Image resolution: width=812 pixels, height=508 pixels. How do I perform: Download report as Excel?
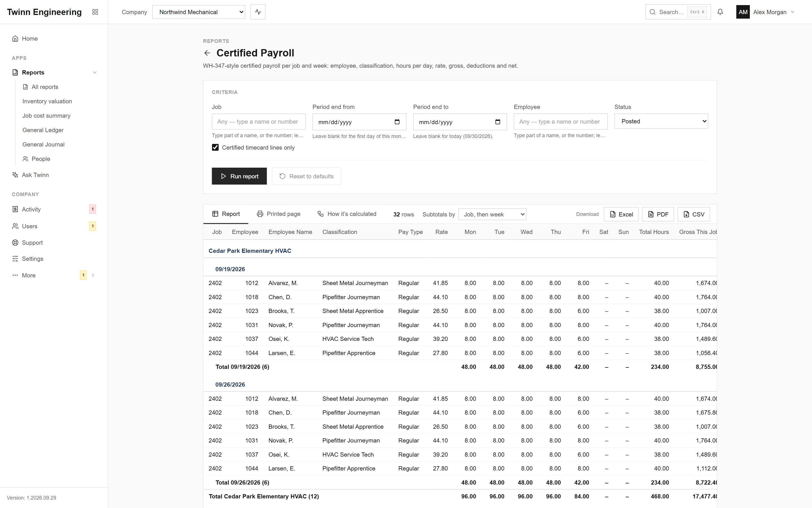(x=621, y=214)
